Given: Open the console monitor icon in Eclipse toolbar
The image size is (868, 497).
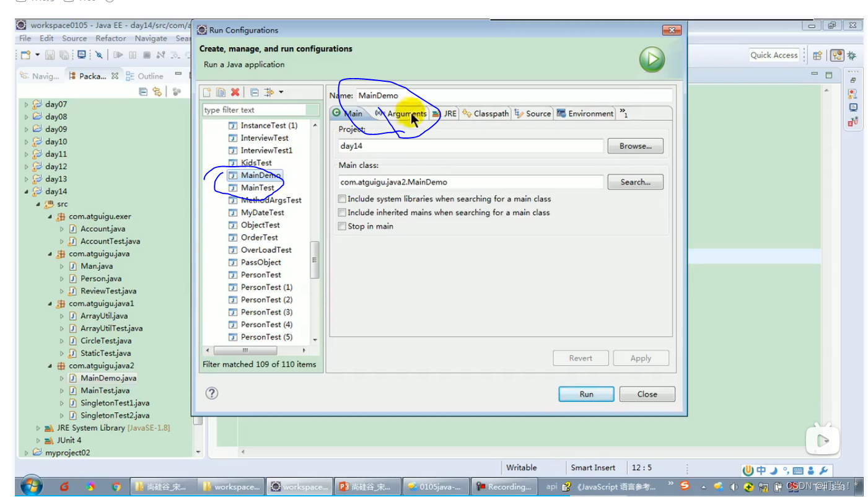Looking at the screenshot, I should click(x=81, y=55).
